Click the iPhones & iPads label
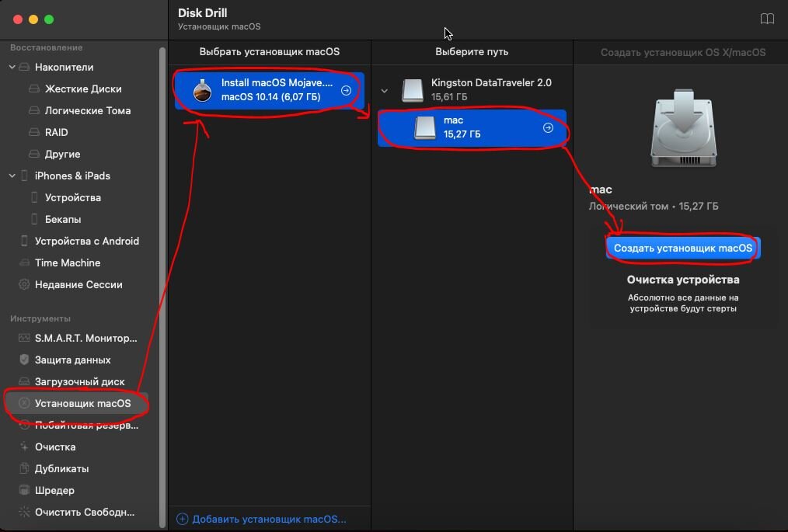Screen dimensions: 788x532 pyautogui.click(x=72, y=176)
